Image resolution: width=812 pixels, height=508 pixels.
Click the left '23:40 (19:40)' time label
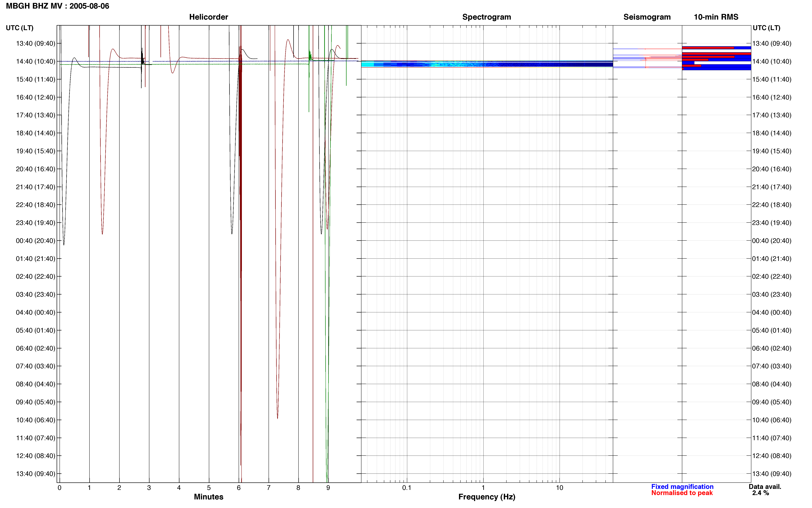[x=36, y=223]
